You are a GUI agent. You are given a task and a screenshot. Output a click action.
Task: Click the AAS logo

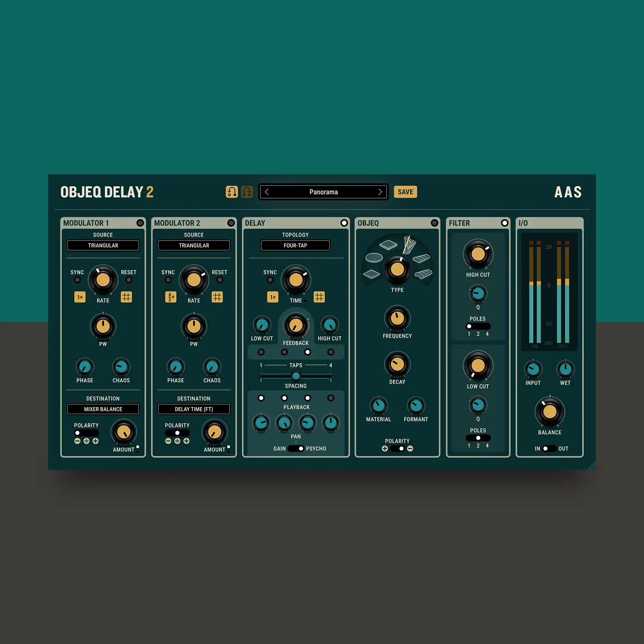568,192
